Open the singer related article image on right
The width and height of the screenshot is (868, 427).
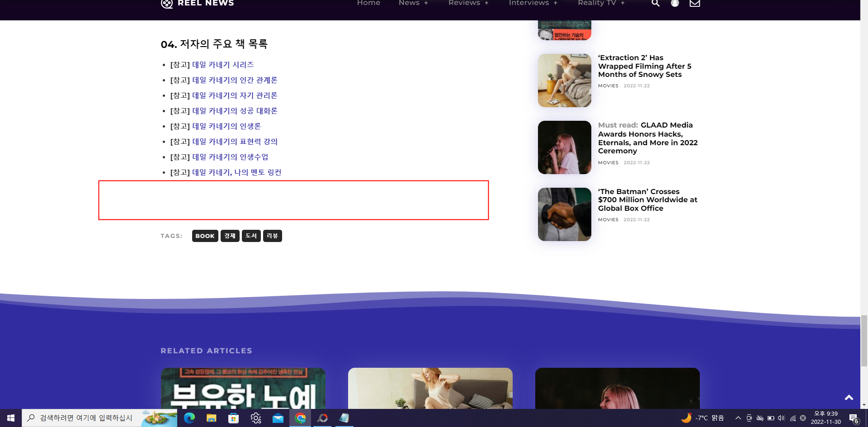tap(618, 388)
